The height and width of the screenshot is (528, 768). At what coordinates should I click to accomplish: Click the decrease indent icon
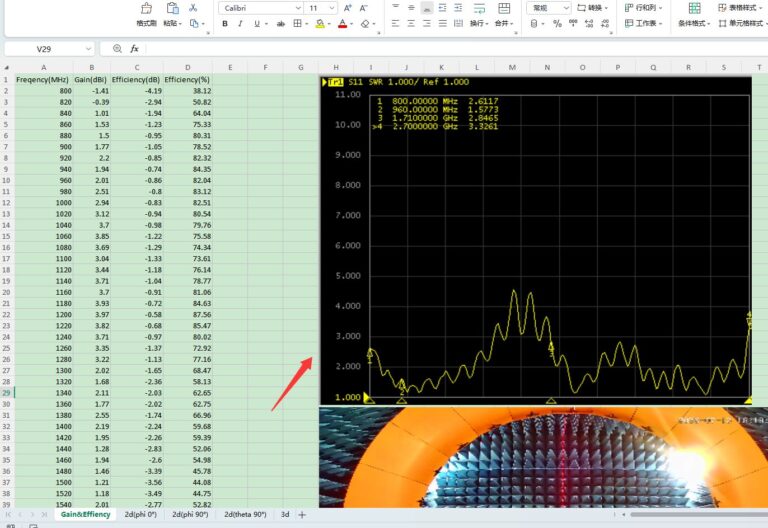(x=443, y=8)
